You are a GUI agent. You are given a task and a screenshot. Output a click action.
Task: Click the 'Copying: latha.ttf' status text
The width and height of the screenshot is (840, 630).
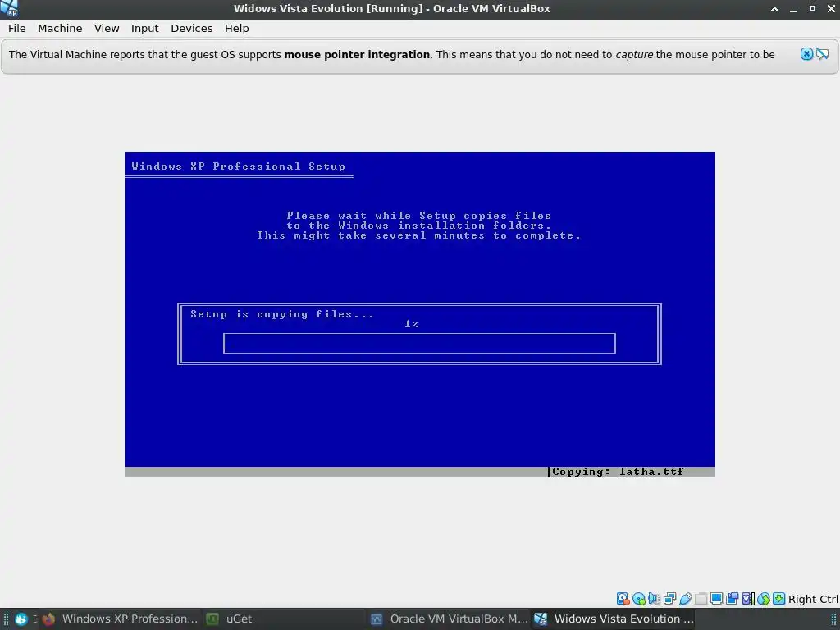[x=618, y=472]
